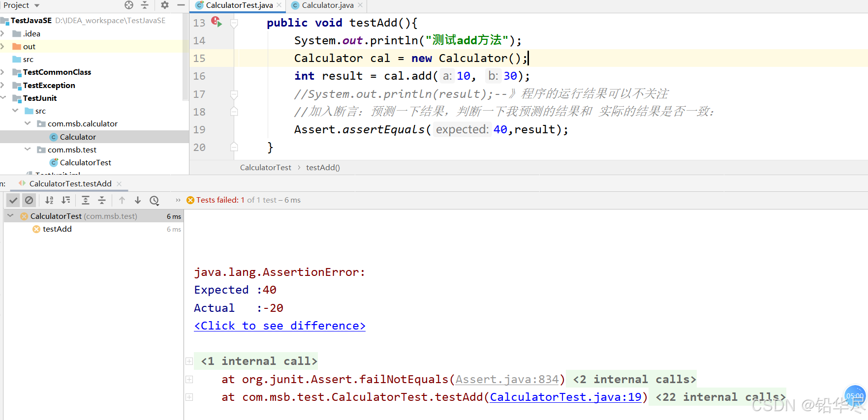The image size is (868, 420).
Task: Click Project panel vertical scrollbar
Action: (186, 57)
